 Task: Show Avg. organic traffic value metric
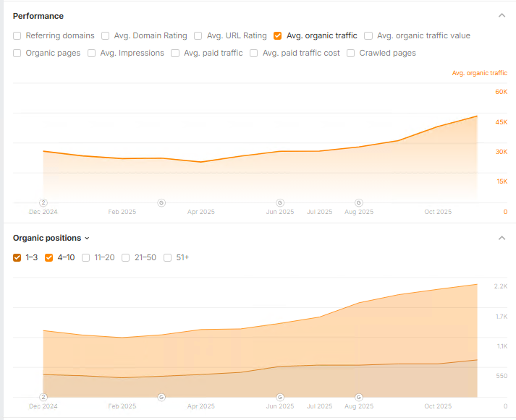[x=368, y=35]
